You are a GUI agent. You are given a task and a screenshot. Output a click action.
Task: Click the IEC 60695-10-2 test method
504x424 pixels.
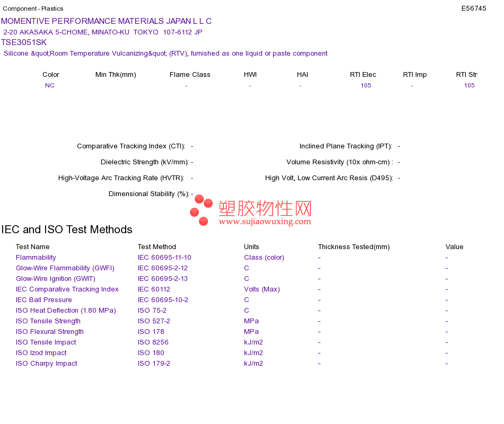tap(163, 300)
